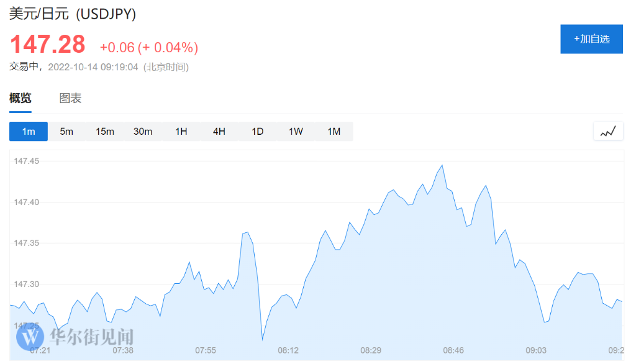The width and height of the screenshot is (636, 364).
Task: Click the +0.06 (+0.04%) change value
Action: pyautogui.click(x=148, y=47)
